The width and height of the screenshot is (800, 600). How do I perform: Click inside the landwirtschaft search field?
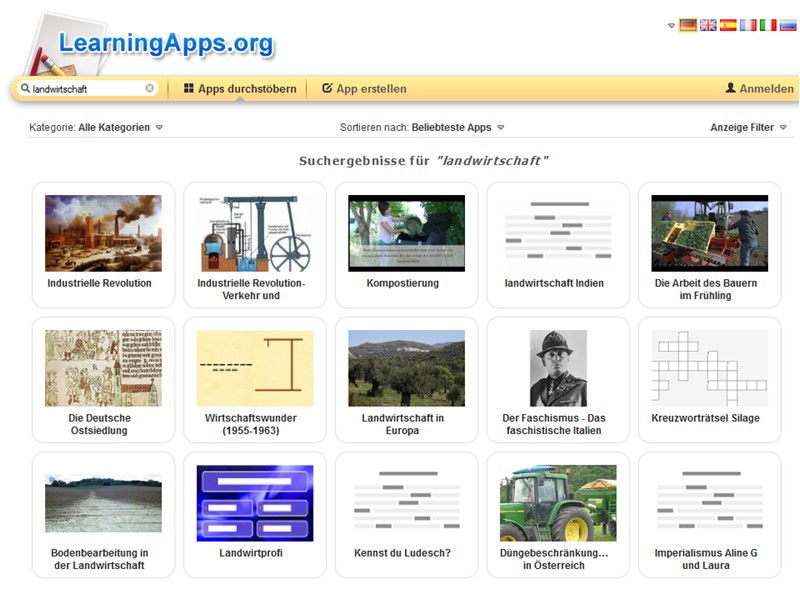click(x=85, y=89)
